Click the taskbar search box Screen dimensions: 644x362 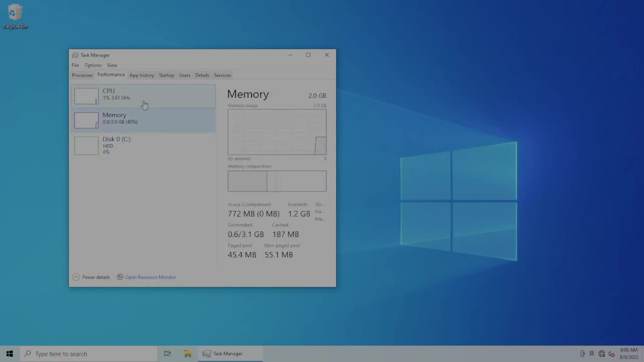(89, 354)
